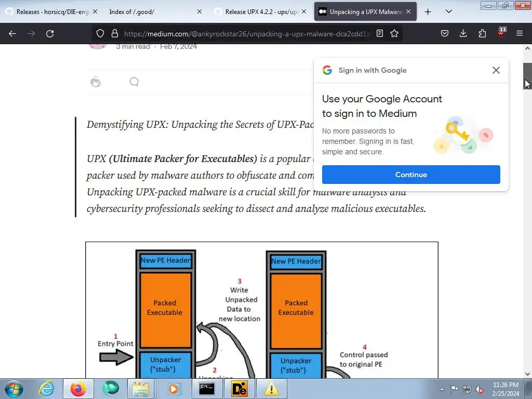Click the muted volume tray icon
This screenshot has width=532, height=399.
[480, 389]
